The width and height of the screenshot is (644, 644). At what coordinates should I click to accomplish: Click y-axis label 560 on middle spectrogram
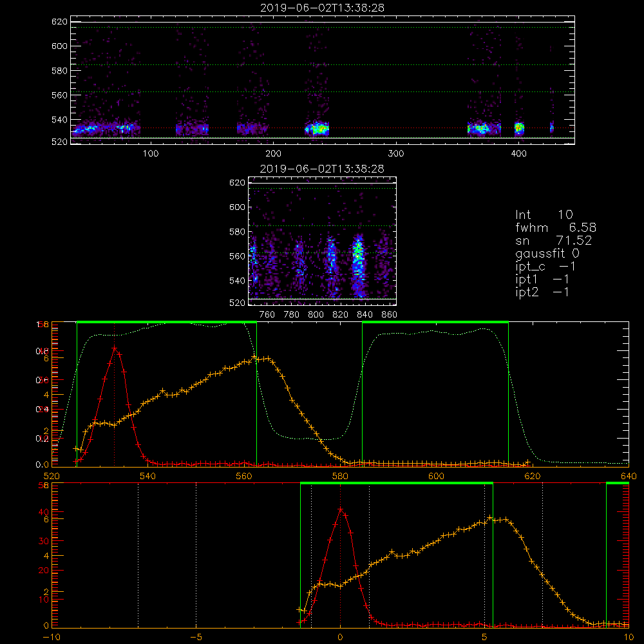(x=237, y=256)
